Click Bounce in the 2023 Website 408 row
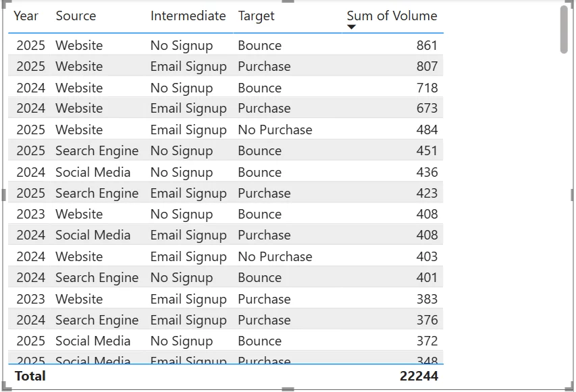Viewport: 576px width, 392px height. point(260,215)
